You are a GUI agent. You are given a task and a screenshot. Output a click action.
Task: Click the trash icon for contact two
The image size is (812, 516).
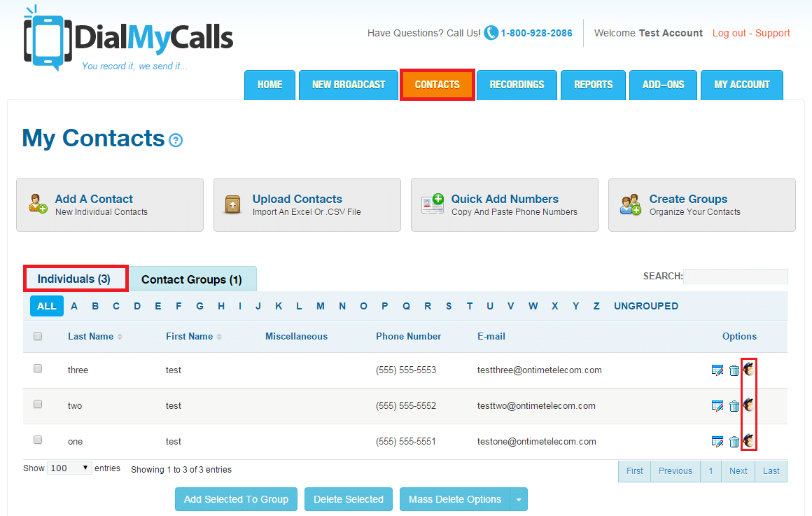pyautogui.click(x=734, y=405)
